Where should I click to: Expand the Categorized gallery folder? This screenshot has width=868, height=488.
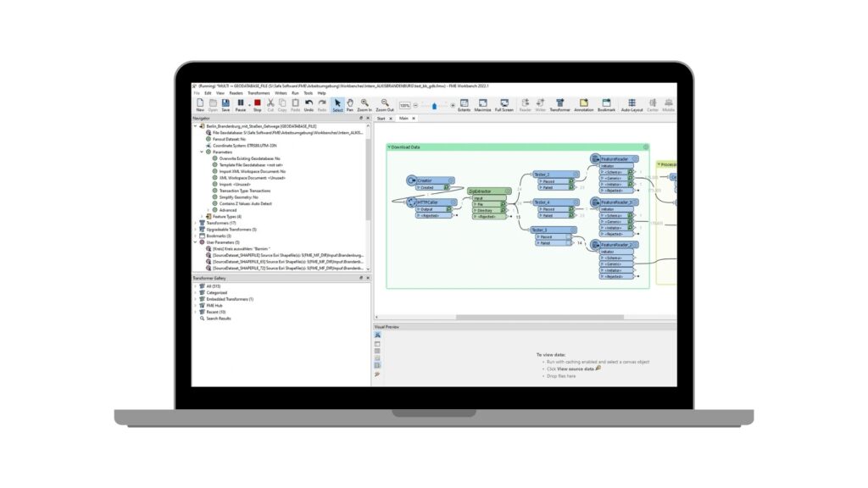click(196, 292)
